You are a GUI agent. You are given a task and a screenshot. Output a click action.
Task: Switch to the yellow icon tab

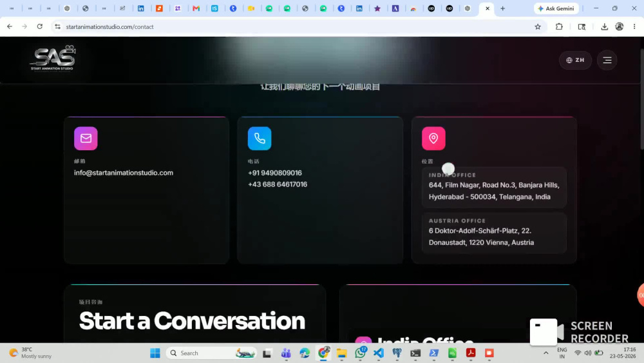tap(251, 8)
